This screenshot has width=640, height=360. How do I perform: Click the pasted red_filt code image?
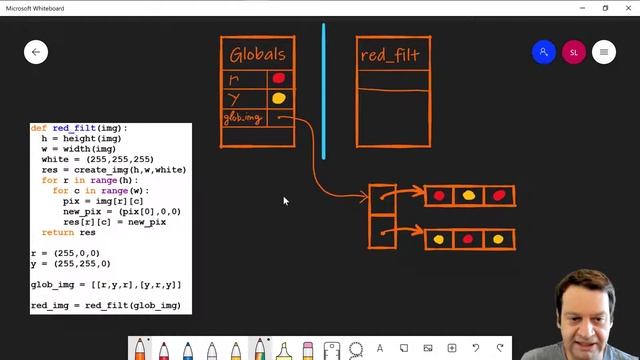(x=111, y=218)
